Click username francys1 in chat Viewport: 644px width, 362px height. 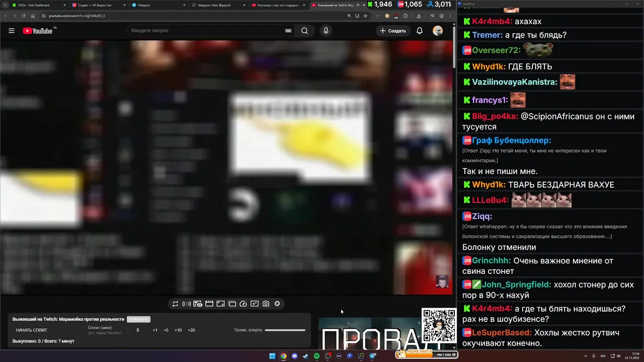coord(490,100)
